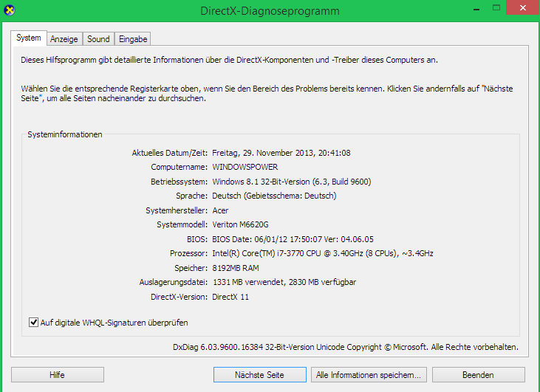Close the DirectX-Diagnoseprogramm window
This screenshot has width=540, height=392.
(x=523, y=7)
